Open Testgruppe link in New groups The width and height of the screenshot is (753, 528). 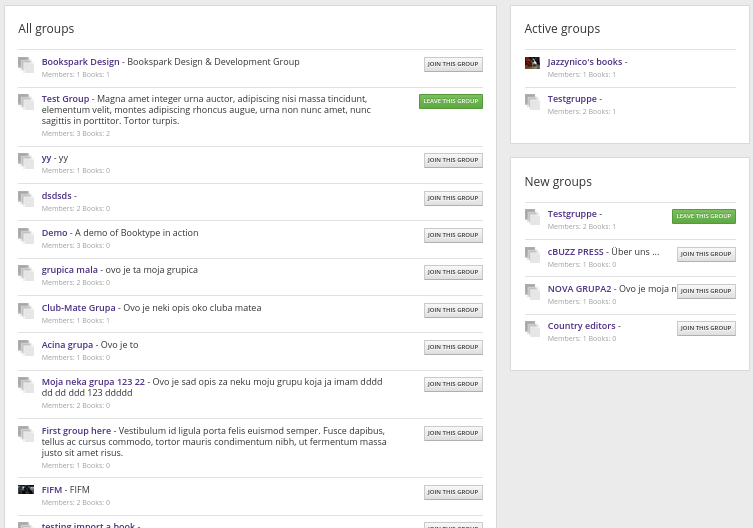click(572, 214)
